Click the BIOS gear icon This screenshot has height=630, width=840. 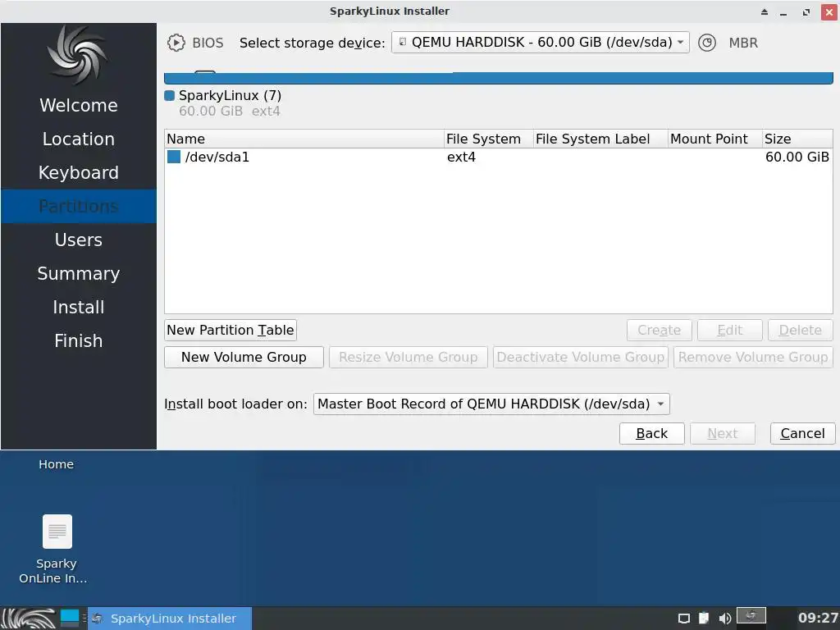point(176,43)
